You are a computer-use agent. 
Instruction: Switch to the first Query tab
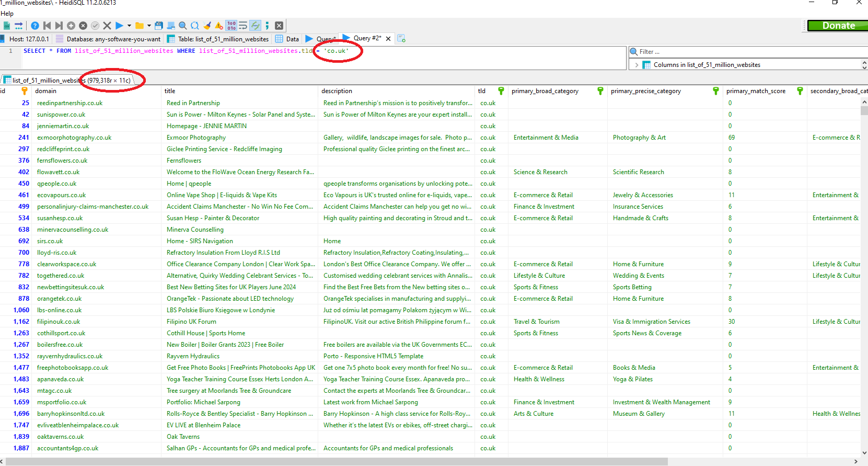pos(321,39)
